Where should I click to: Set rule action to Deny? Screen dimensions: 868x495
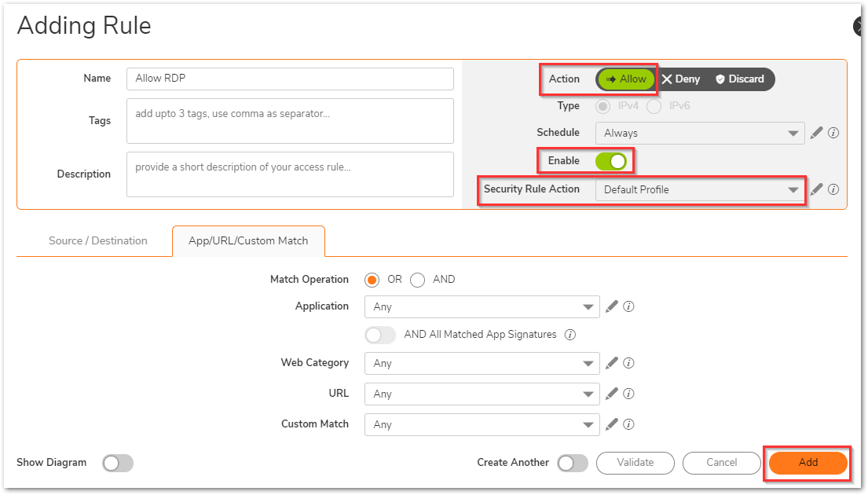pyautogui.click(x=681, y=79)
